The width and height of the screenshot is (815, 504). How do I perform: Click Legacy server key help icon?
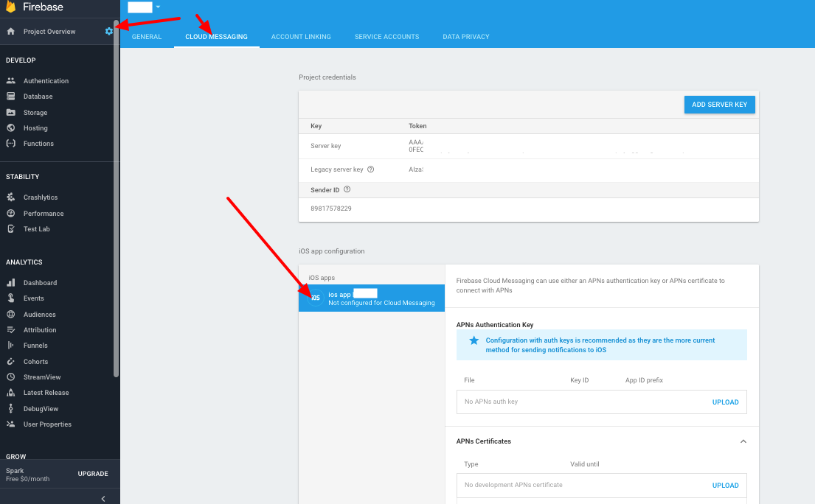pyautogui.click(x=370, y=169)
